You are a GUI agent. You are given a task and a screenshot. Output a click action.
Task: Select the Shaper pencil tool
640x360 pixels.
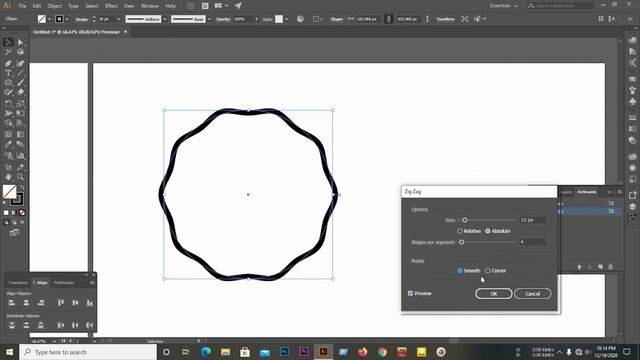(x=8, y=93)
